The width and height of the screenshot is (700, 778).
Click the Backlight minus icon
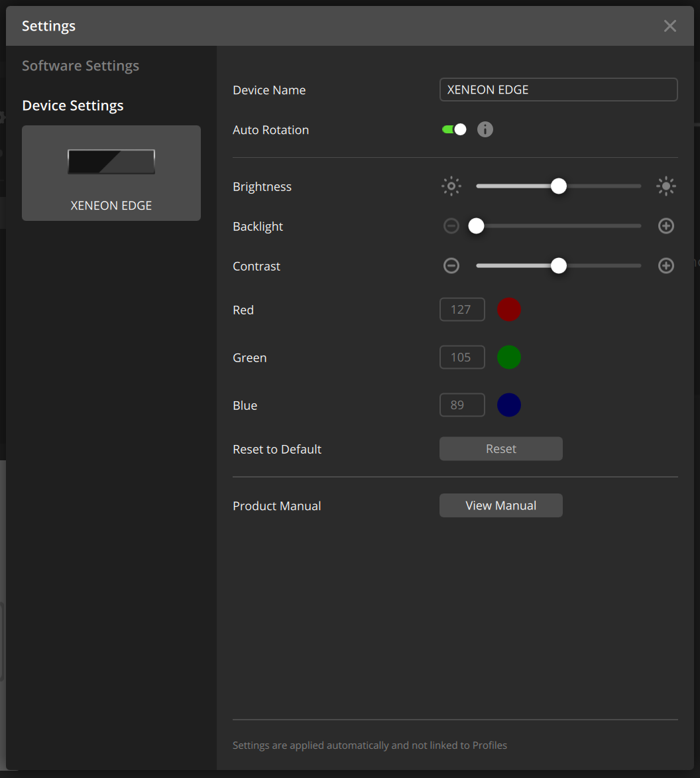pyautogui.click(x=451, y=226)
